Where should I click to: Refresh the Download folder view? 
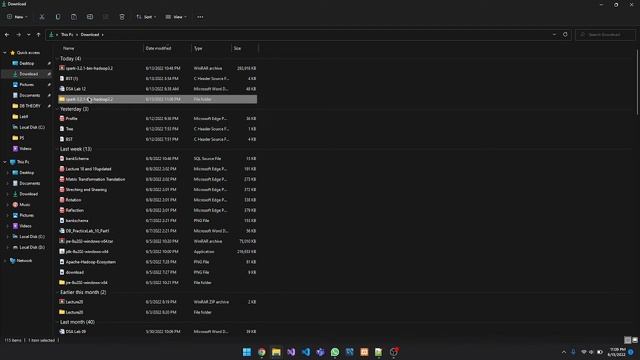click(565, 35)
